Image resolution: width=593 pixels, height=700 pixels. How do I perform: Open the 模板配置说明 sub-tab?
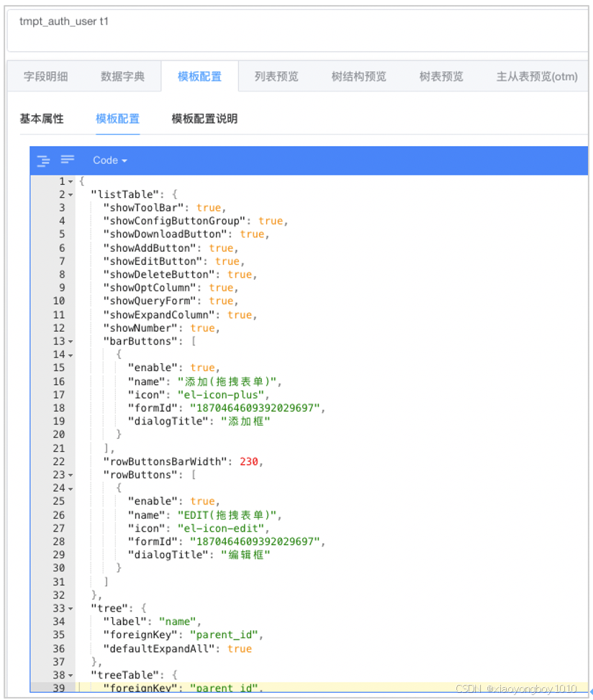pos(204,119)
